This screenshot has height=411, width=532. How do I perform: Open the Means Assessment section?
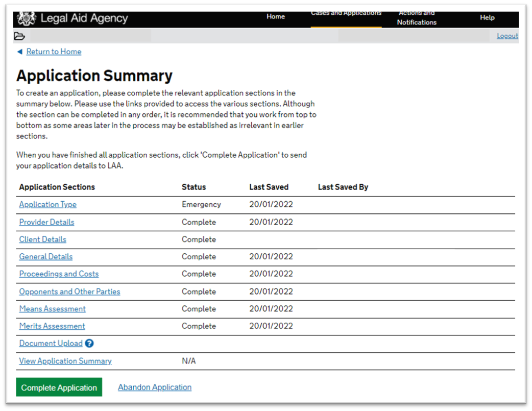[52, 309]
